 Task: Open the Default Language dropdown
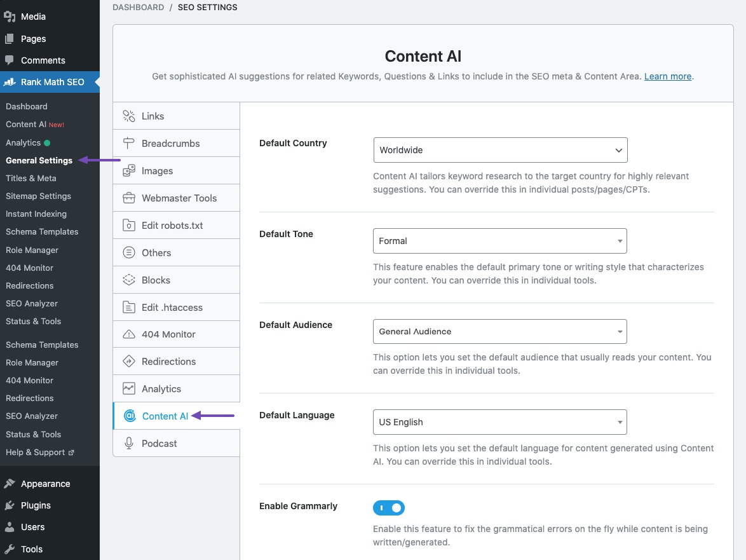[x=500, y=422]
